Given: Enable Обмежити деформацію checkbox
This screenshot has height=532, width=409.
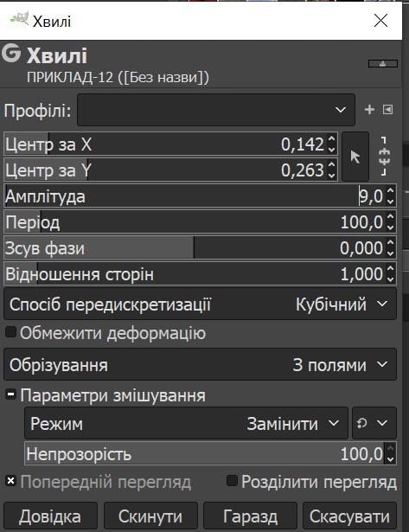Looking at the screenshot, I should coord(11,332).
